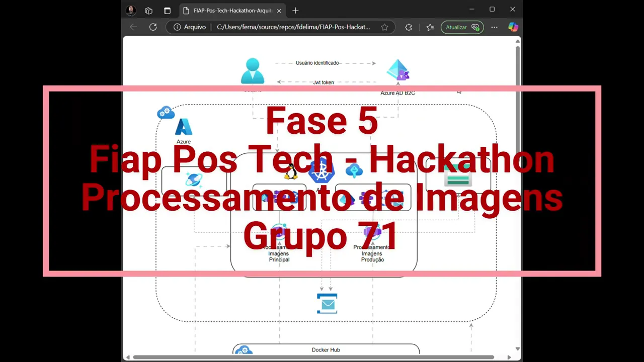The width and height of the screenshot is (644, 362).
Task: Click the Docker Hub gear cloud icon
Action: point(244,350)
